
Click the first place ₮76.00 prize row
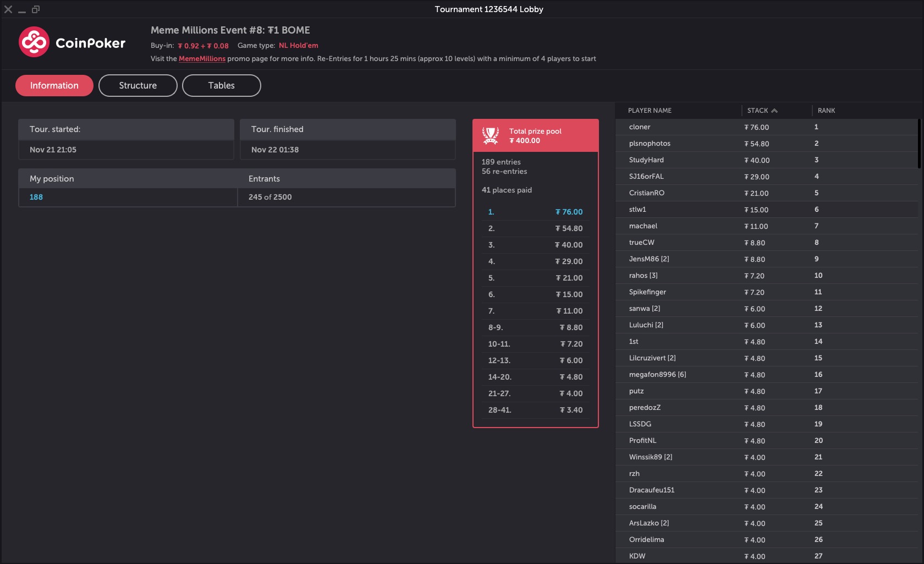(x=535, y=212)
